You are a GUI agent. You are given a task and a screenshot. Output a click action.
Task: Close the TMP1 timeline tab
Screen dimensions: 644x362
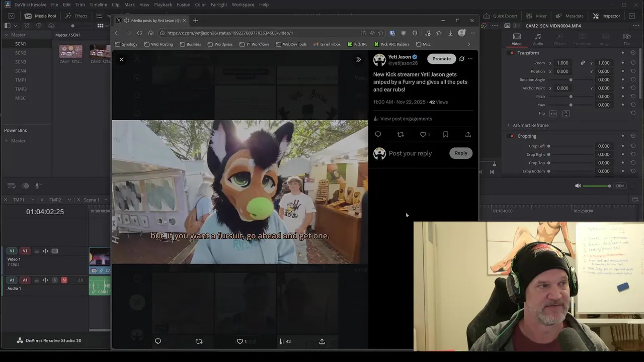(x=6, y=200)
